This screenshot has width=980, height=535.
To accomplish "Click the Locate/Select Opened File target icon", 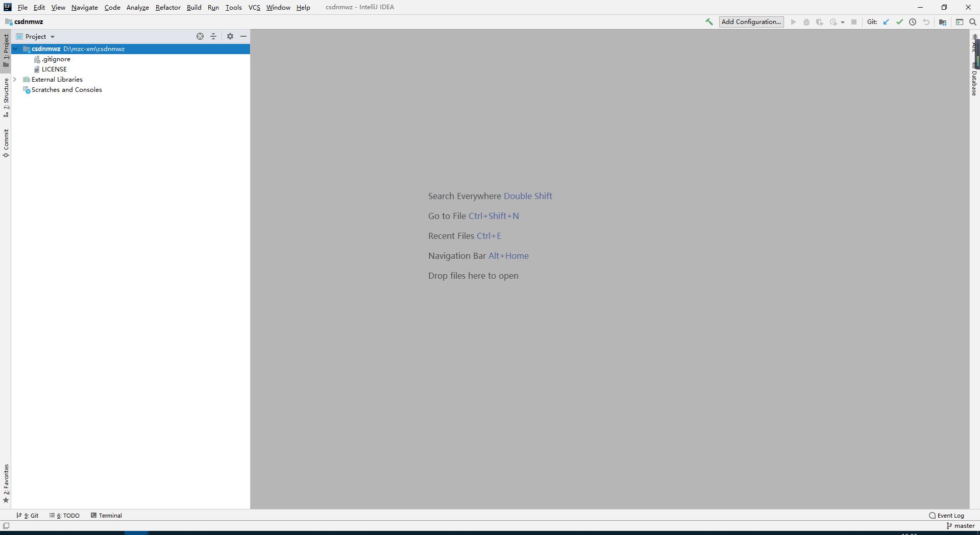I will tap(200, 36).
